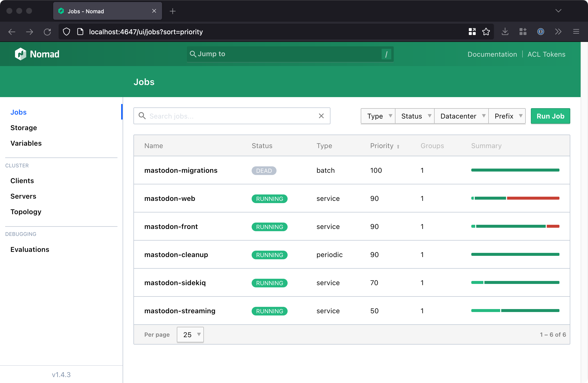Open the ACL Tokens page

546,54
